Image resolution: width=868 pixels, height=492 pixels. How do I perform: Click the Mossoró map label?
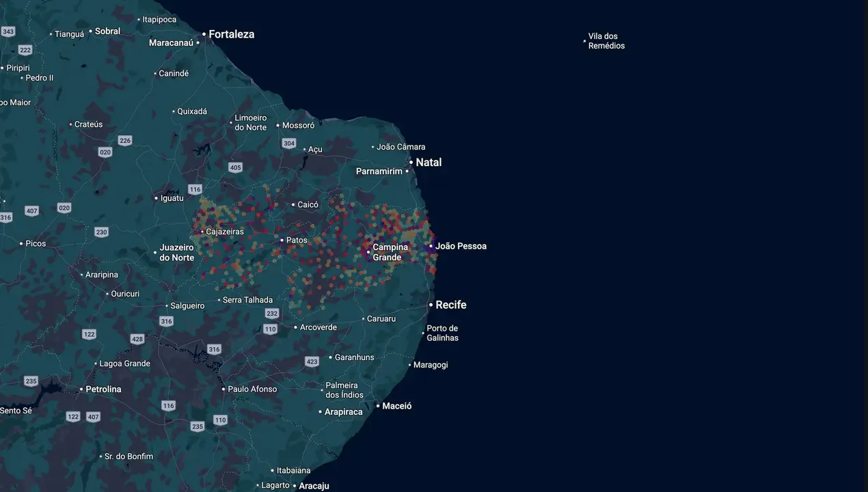[x=299, y=126]
